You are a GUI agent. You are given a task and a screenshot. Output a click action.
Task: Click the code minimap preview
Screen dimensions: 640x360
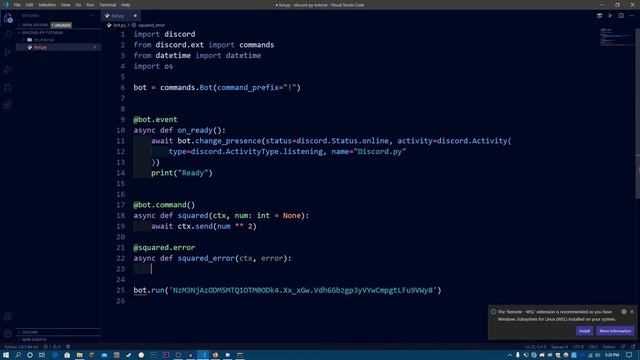click(x=616, y=38)
